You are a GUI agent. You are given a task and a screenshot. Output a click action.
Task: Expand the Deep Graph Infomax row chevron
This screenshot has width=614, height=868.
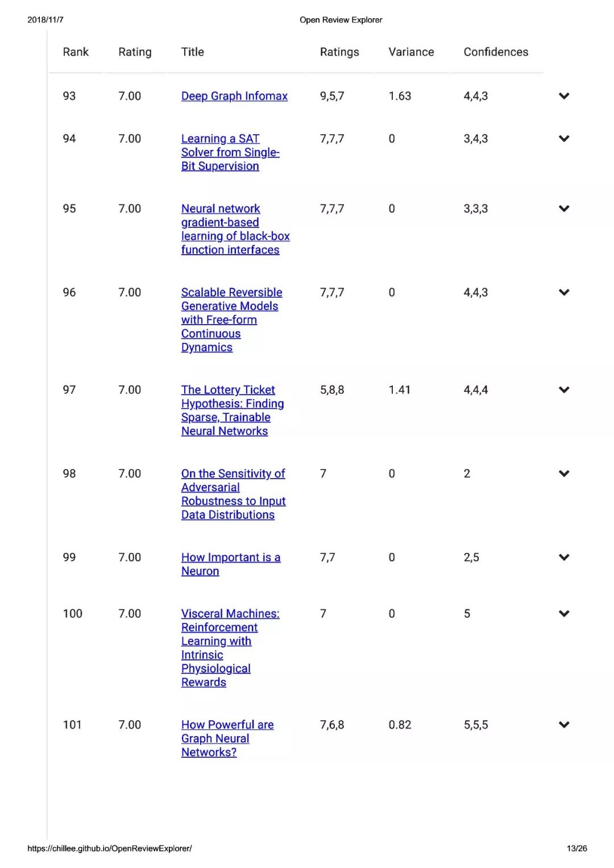[564, 96]
